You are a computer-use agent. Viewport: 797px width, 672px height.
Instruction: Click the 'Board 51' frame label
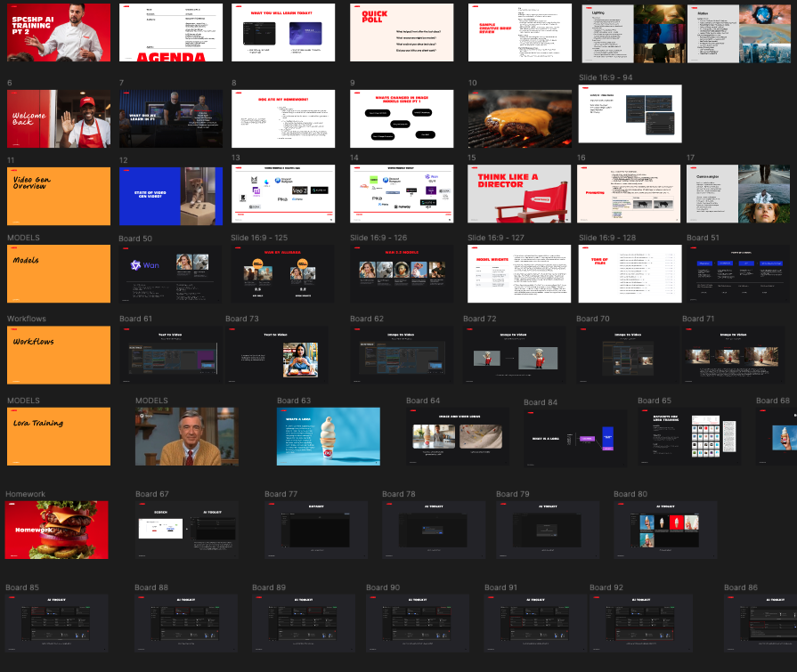click(703, 238)
